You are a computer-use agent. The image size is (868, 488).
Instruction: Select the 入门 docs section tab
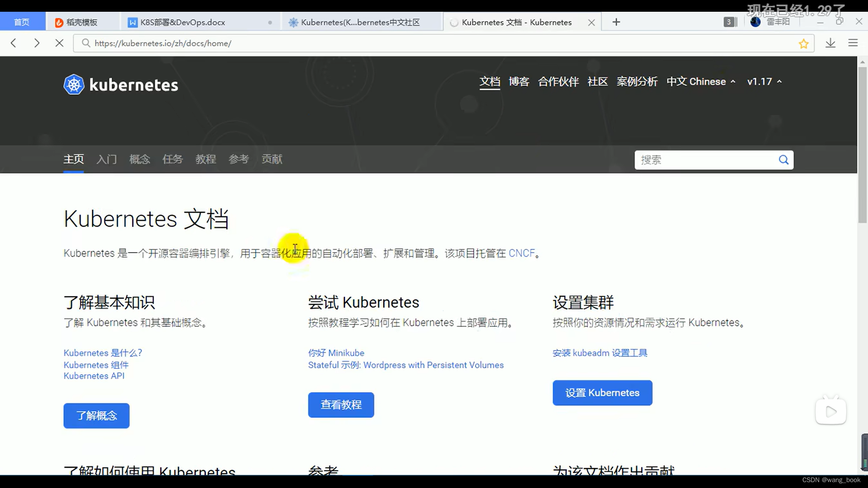[x=107, y=159]
